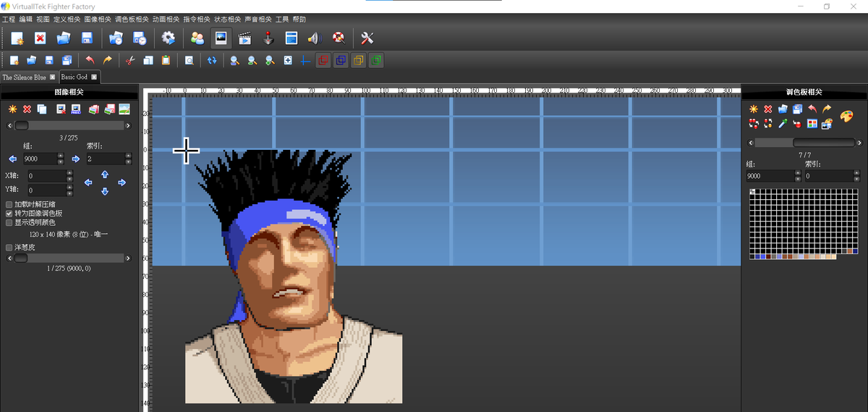Open project with the large folder icon
Image resolution: width=868 pixels, height=412 pixels.
[64, 38]
